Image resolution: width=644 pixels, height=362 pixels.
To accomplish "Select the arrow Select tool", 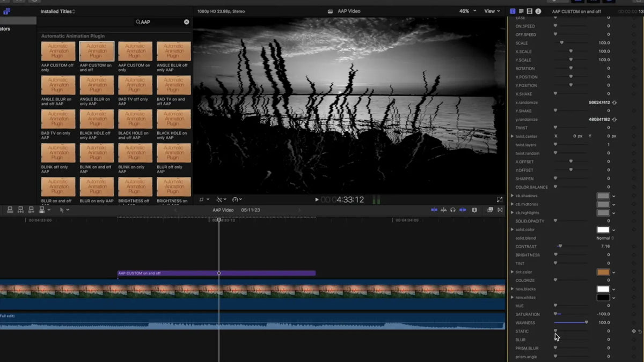I will click(x=62, y=210).
